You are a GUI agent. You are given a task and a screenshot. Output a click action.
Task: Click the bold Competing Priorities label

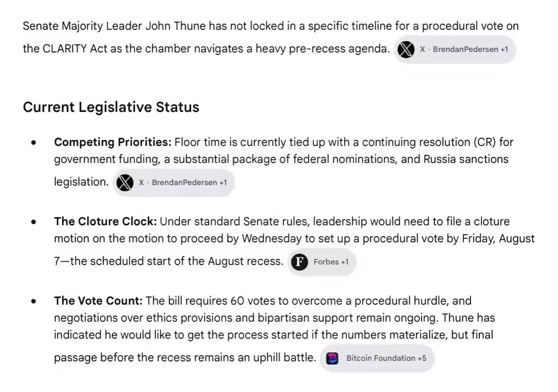113,142
